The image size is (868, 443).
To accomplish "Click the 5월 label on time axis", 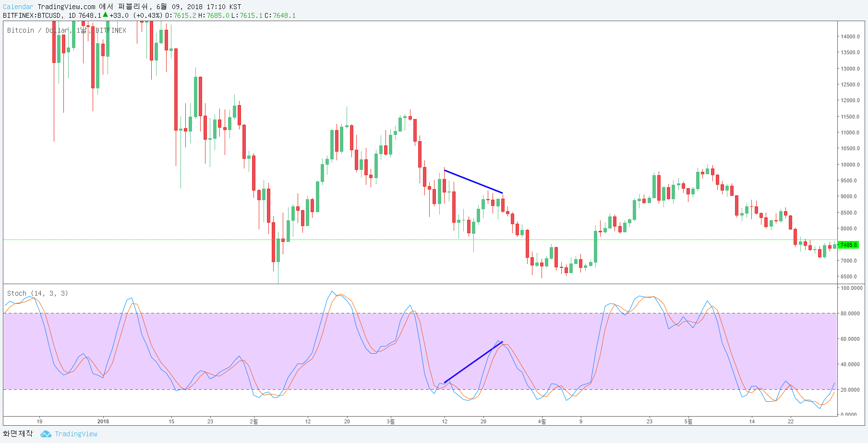I will (x=688, y=421).
